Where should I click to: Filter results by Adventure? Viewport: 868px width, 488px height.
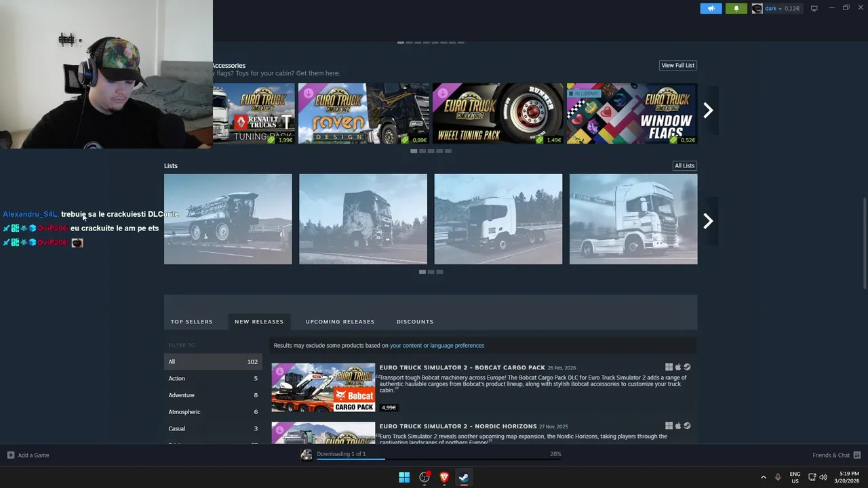point(213,395)
